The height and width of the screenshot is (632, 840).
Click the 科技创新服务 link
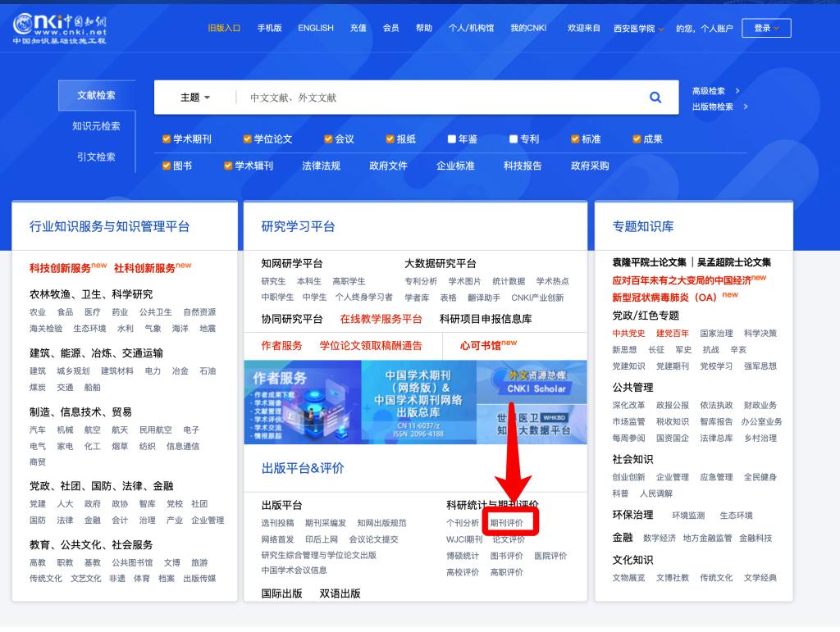(x=60, y=268)
